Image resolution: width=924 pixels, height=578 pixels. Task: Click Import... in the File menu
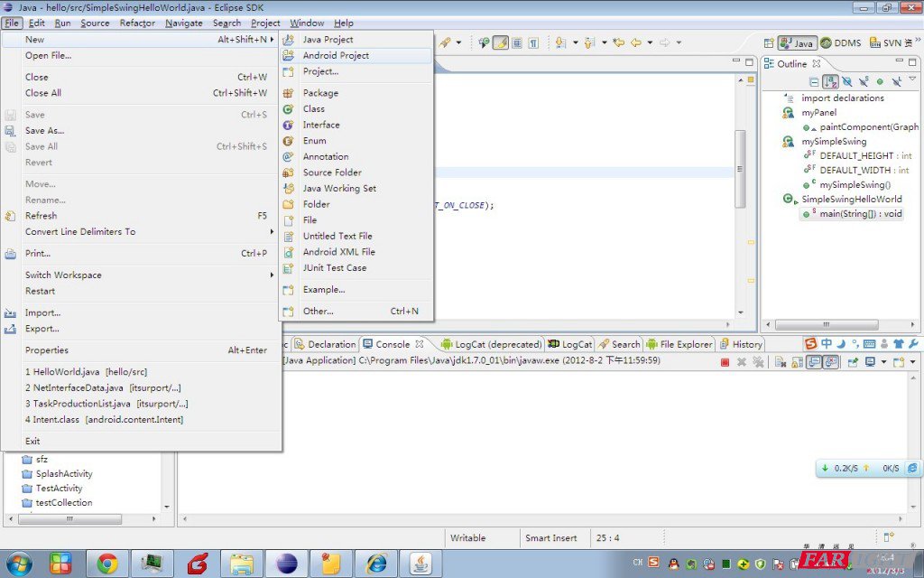141,313
